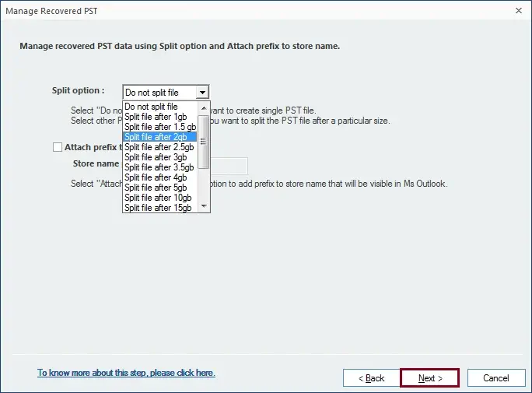Enable the Attach prefix checkbox
Screen dimensions: 532x393
click(x=58, y=147)
